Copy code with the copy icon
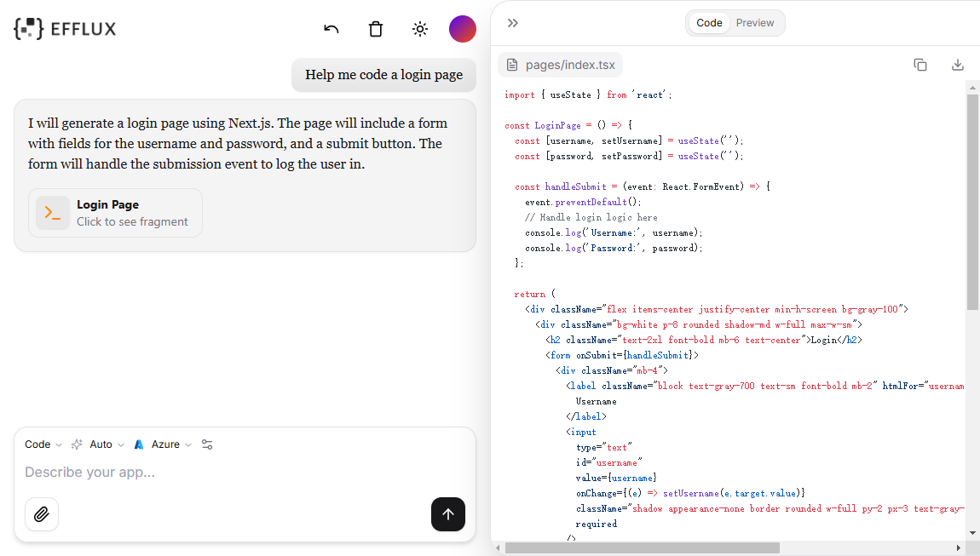The image size is (980, 556). [920, 65]
